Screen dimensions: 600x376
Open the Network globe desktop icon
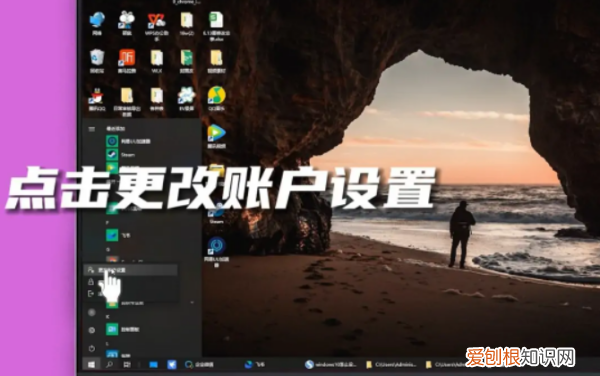tap(97, 23)
